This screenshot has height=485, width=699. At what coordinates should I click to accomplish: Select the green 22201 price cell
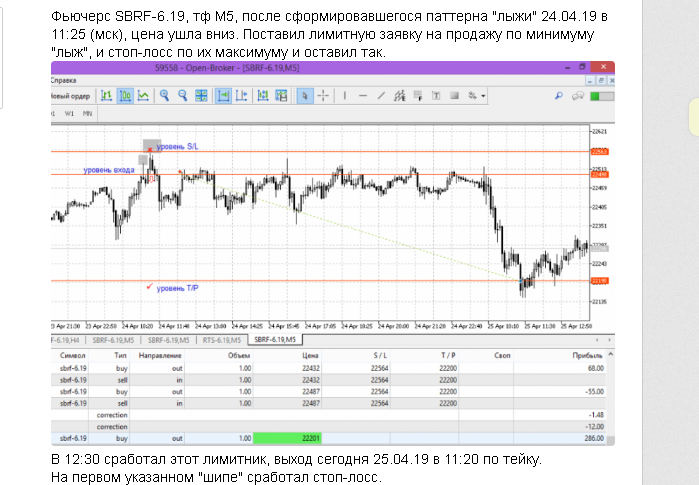point(287,438)
